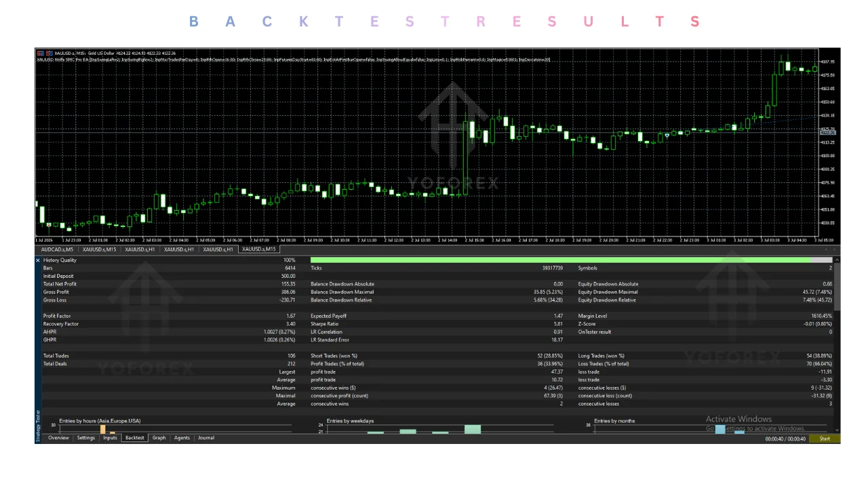Click the Profit Factor value 1.67
This screenshot has height=488, width=868.
click(291, 316)
